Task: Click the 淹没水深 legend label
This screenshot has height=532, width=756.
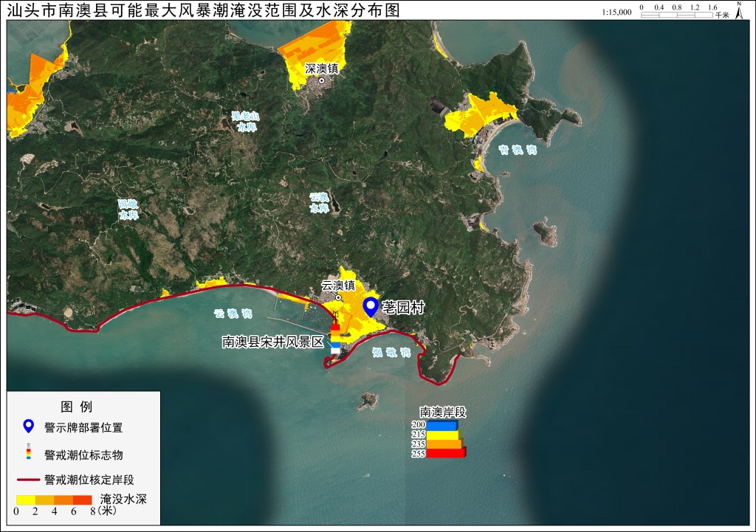Action: (x=123, y=499)
